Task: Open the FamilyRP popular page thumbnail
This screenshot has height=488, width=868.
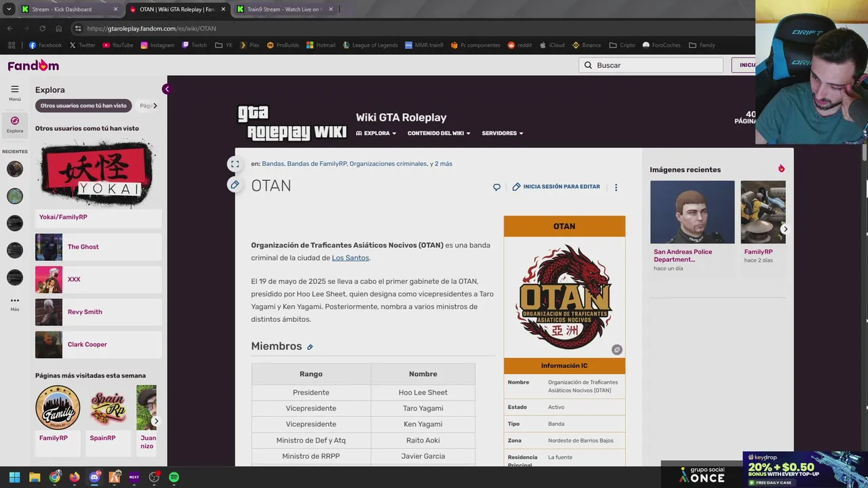Action: point(58,407)
